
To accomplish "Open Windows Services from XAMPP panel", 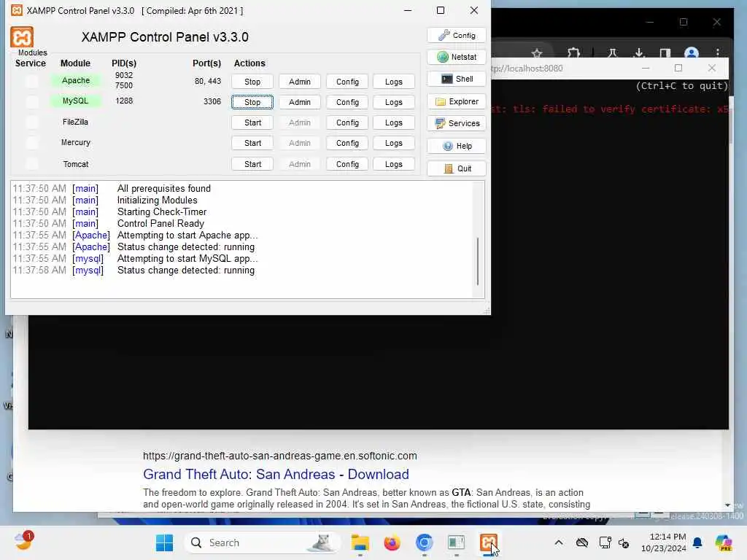I will pyautogui.click(x=457, y=123).
